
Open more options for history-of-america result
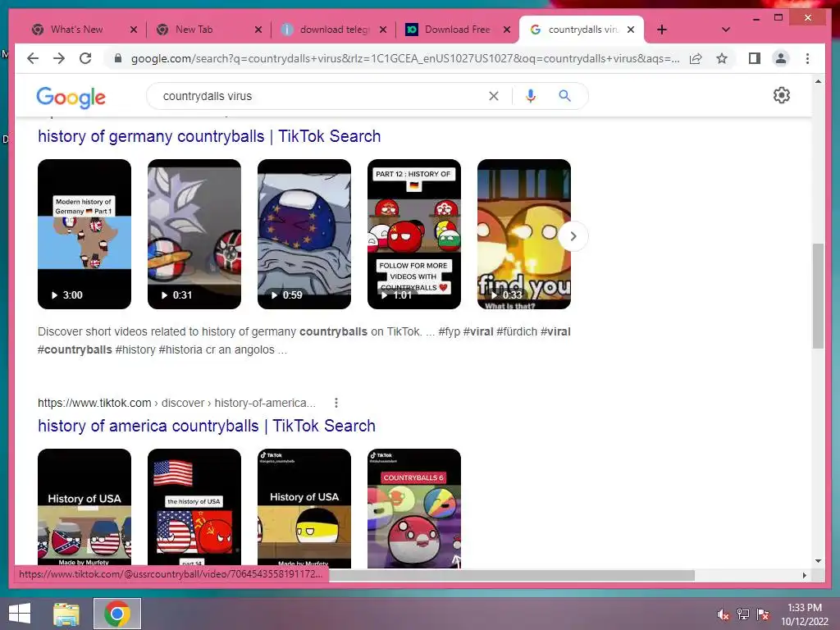coord(336,403)
